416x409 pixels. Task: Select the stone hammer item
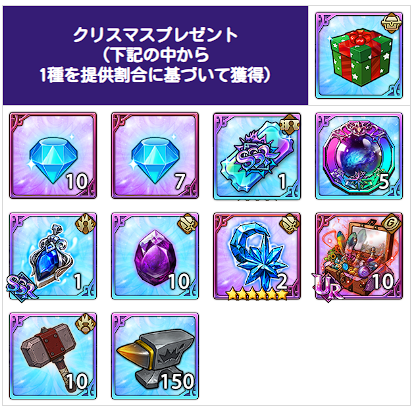pyautogui.click(x=53, y=356)
